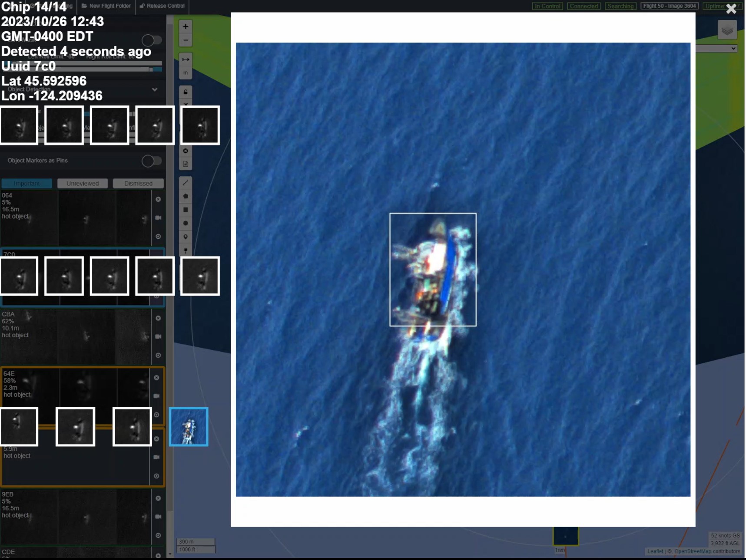The height and width of the screenshot is (560, 746).
Task: Open camera view for detection 064
Action: tap(158, 217)
